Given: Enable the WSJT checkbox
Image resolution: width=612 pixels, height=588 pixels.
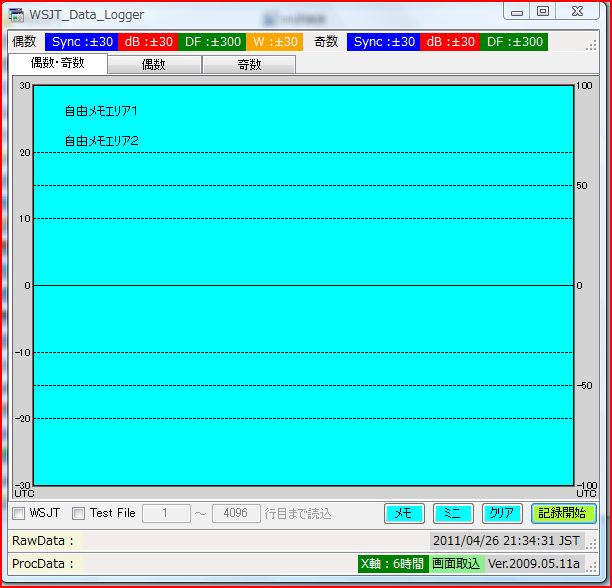Looking at the screenshot, I should tap(19, 514).
